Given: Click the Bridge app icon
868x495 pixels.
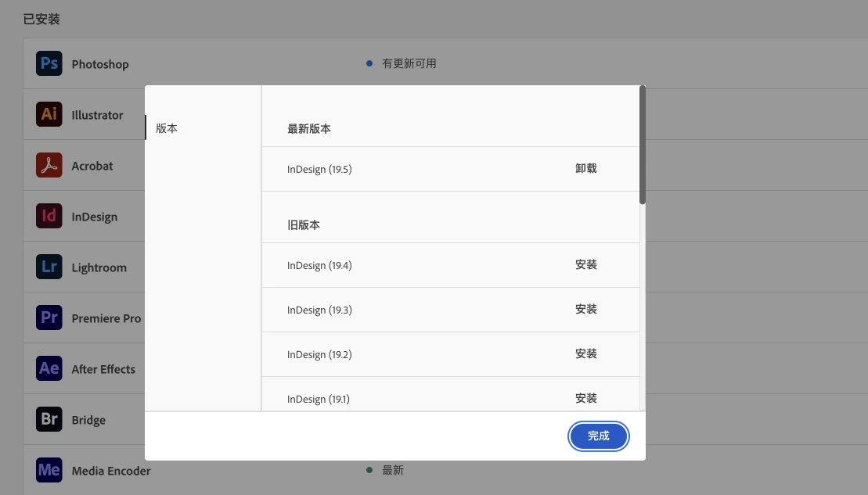Looking at the screenshot, I should 49,420.
